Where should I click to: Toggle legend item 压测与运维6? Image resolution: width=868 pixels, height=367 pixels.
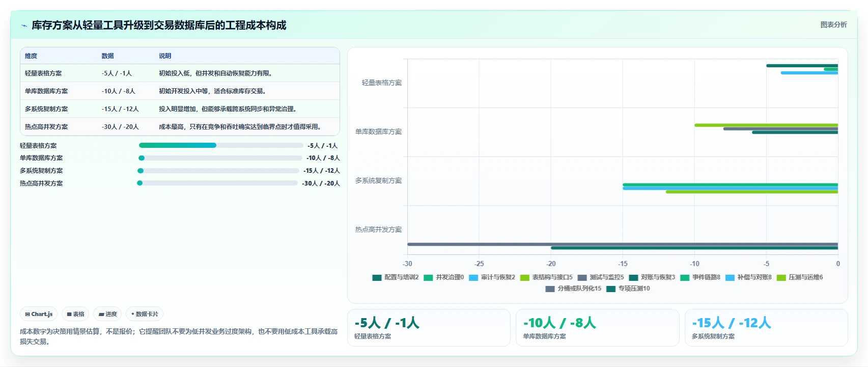pos(800,277)
